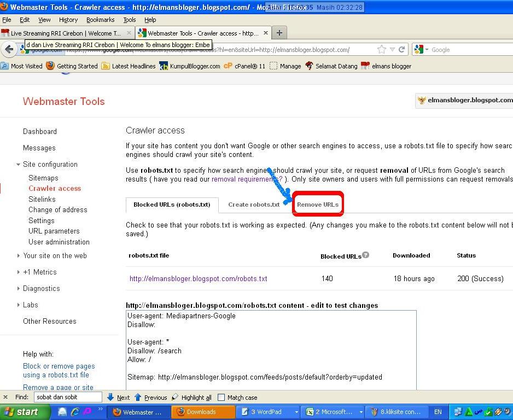This screenshot has width=513, height=420.
Task: Find Next match button
Action: pyautogui.click(x=119, y=398)
